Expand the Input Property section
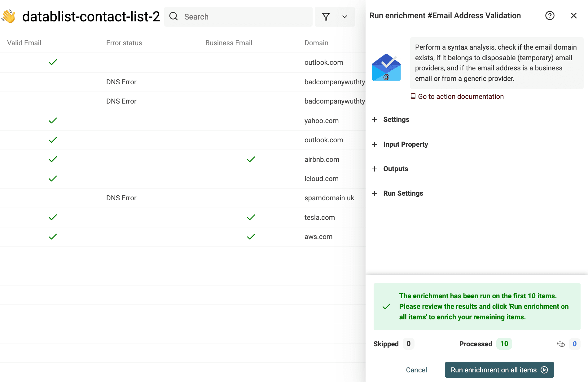The width and height of the screenshot is (588, 382). (405, 144)
